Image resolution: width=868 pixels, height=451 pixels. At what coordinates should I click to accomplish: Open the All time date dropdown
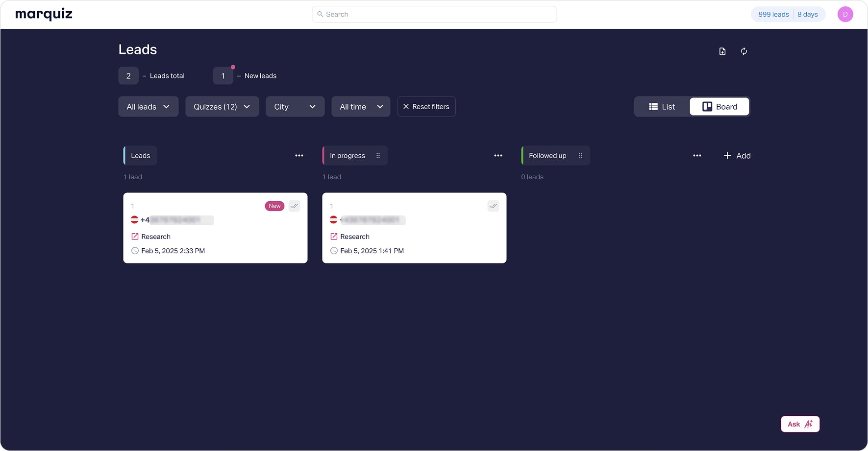tap(361, 107)
